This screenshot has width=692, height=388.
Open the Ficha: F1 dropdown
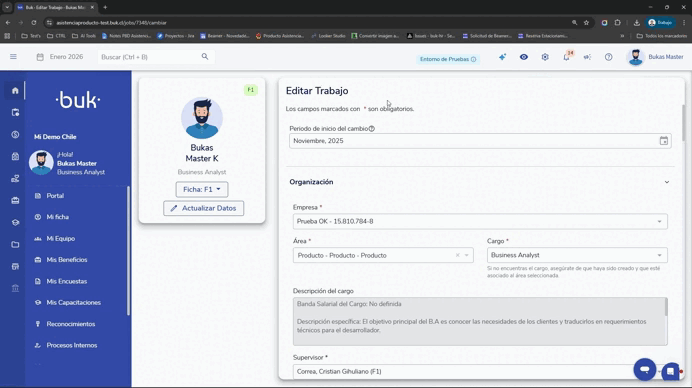point(202,189)
